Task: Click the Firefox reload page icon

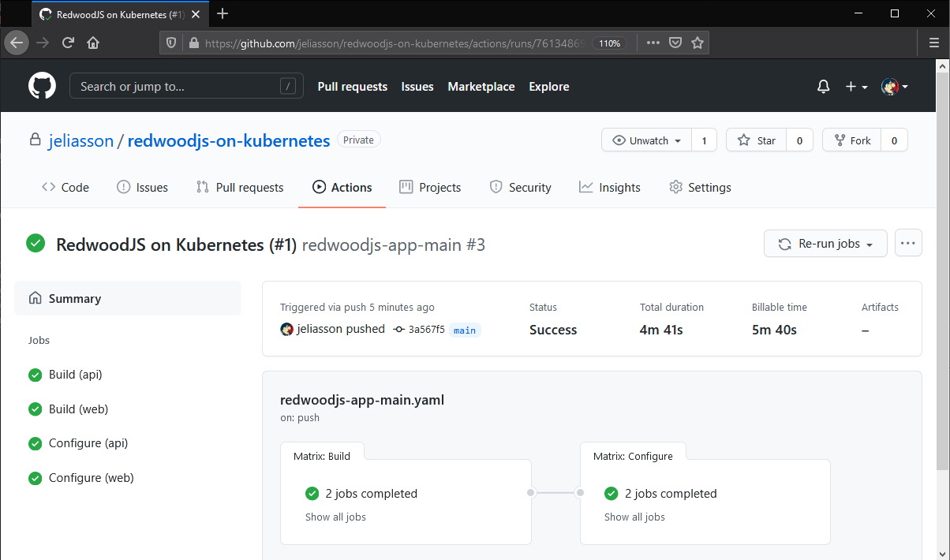Action: pos(69,43)
